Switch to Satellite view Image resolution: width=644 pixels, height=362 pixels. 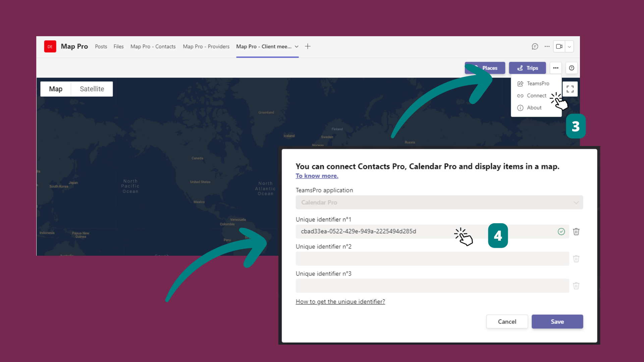click(x=92, y=89)
